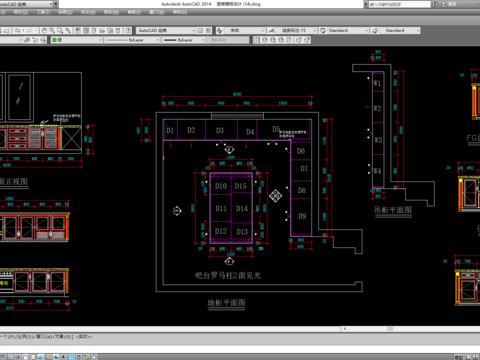Viewport: 480px width, 360px height.
Task: Activate the Zoom Realtime magnifier tool
Action: tap(52, 30)
